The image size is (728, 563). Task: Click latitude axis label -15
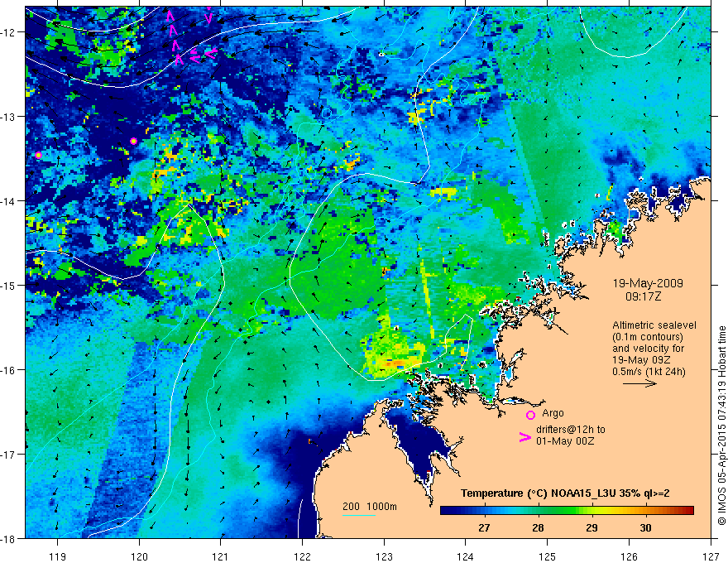[8, 285]
